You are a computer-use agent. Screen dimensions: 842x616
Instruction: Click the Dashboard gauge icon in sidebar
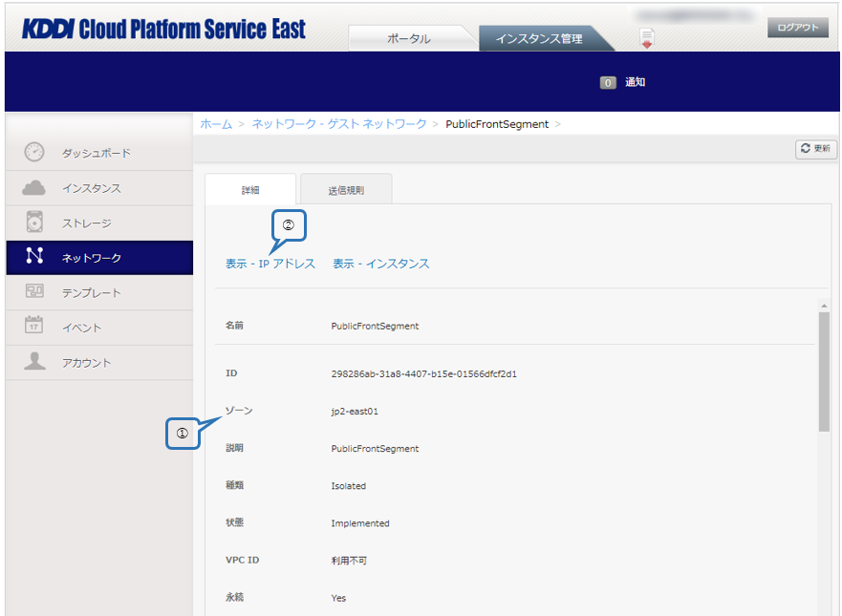pos(34,153)
